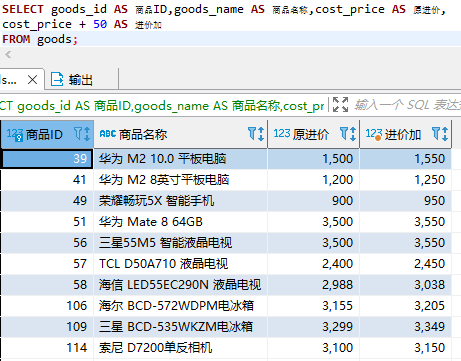Click the 123 type icon of 进价加

[x=374, y=134]
